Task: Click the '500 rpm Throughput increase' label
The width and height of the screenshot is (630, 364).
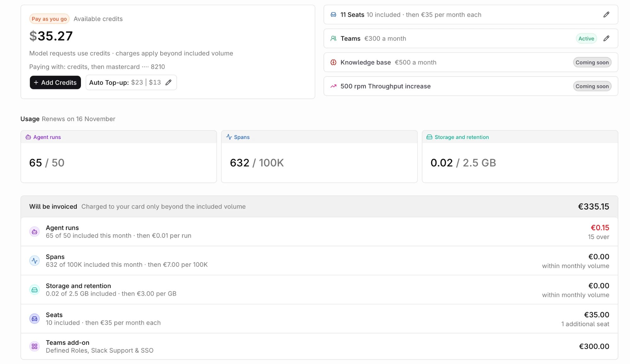Action: pos(385,86)
